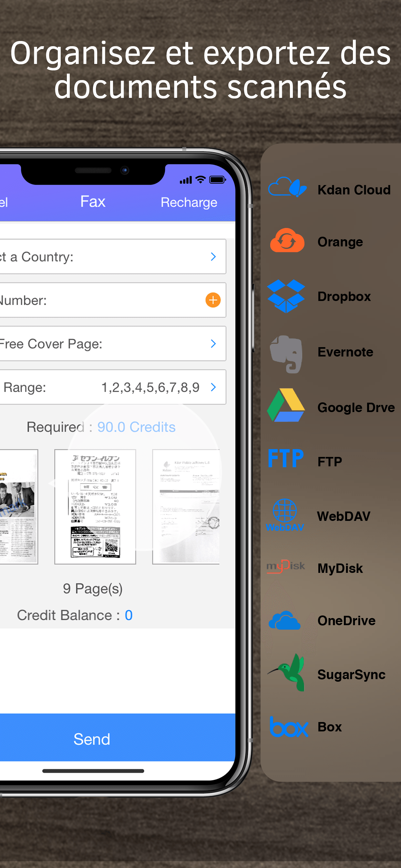The height and width of the screenshot is (868, 401).
Task: Click the Fax title
Action: pyautogui.click(x=93, y=201)
